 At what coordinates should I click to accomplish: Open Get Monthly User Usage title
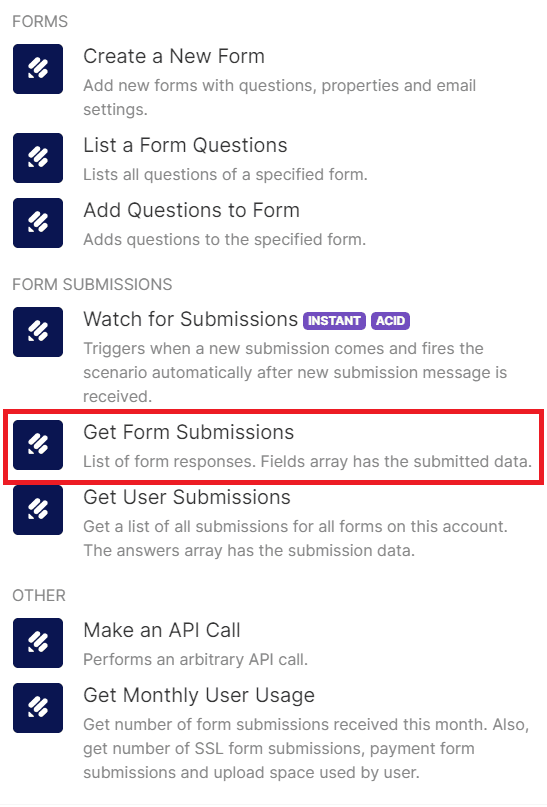199,695
